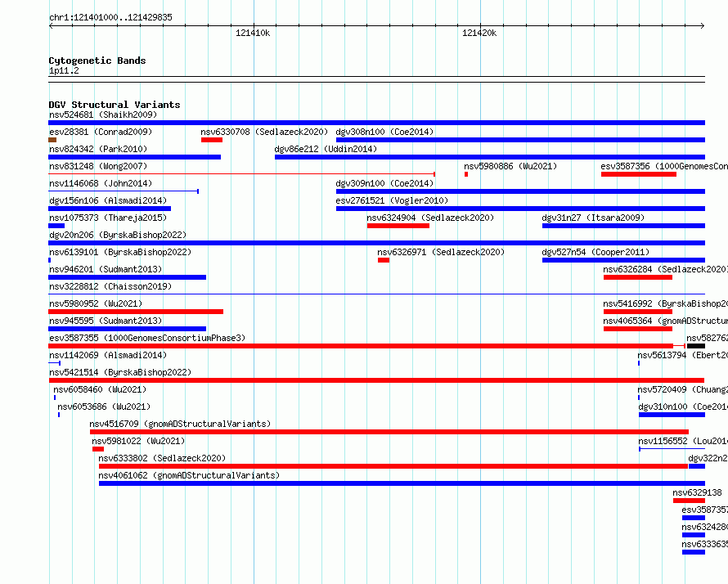Select the black bar at esv3587355 row end

696,346
